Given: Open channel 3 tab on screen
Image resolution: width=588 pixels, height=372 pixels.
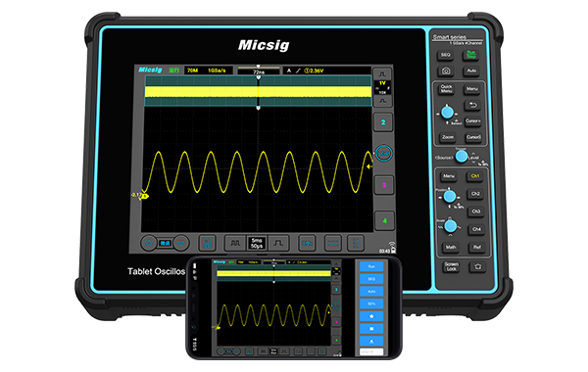Looking at the screenshot, I should coord(384,185).
